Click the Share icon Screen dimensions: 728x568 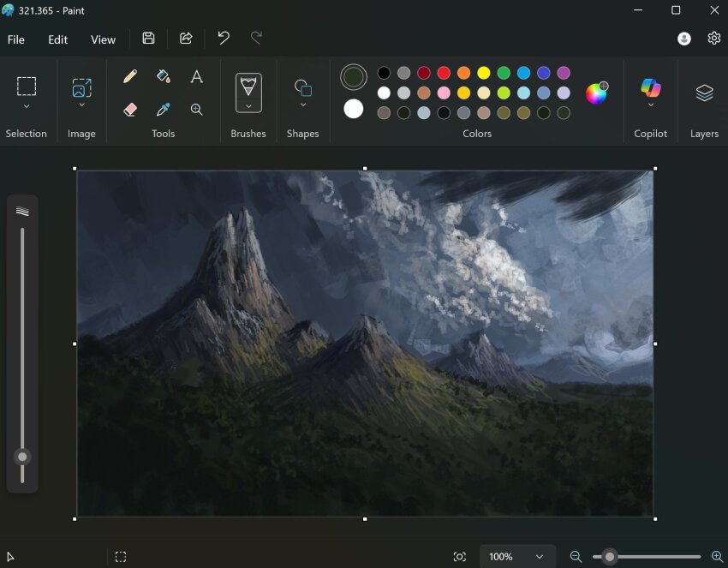pos(186,39)
